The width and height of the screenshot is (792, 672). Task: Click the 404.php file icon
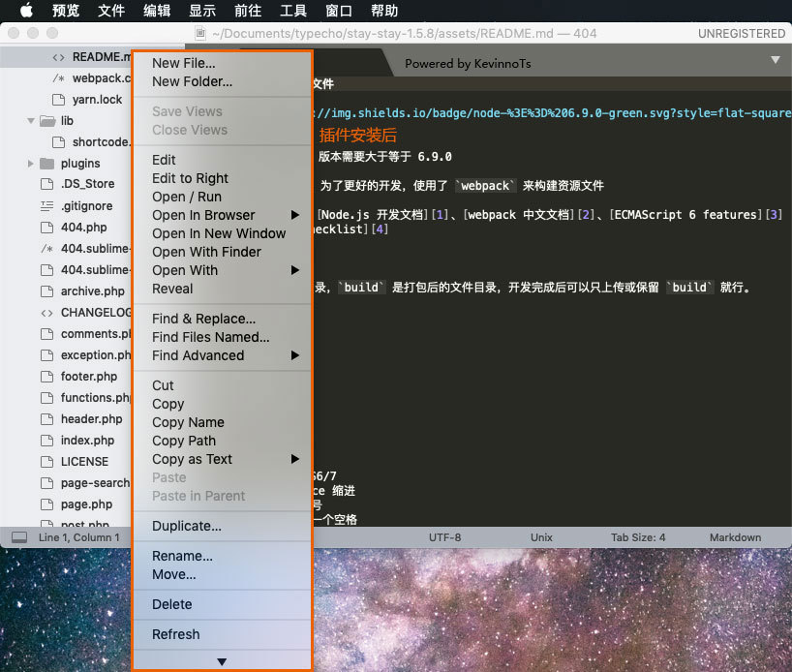(47, 228)
